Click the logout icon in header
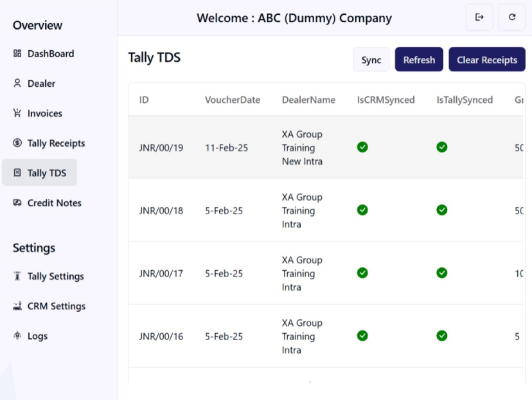The image size is (532, 400). pos(479,17)
